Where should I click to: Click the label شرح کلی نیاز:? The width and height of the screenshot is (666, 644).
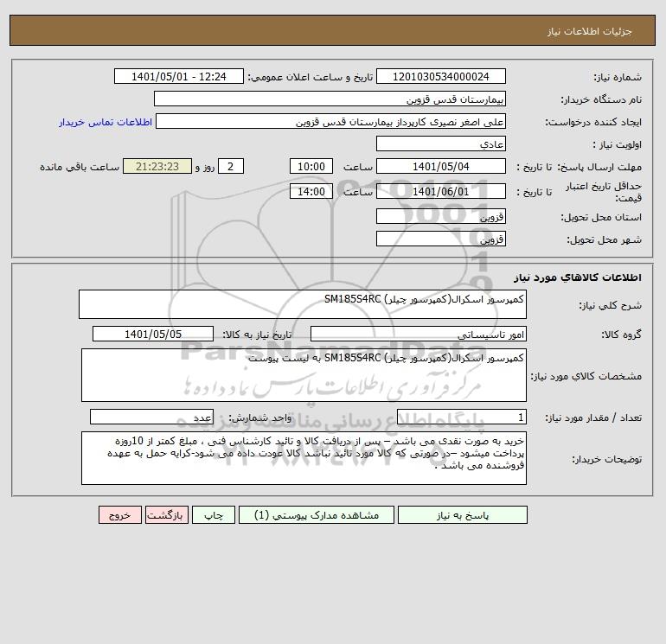tap(611, 305)
